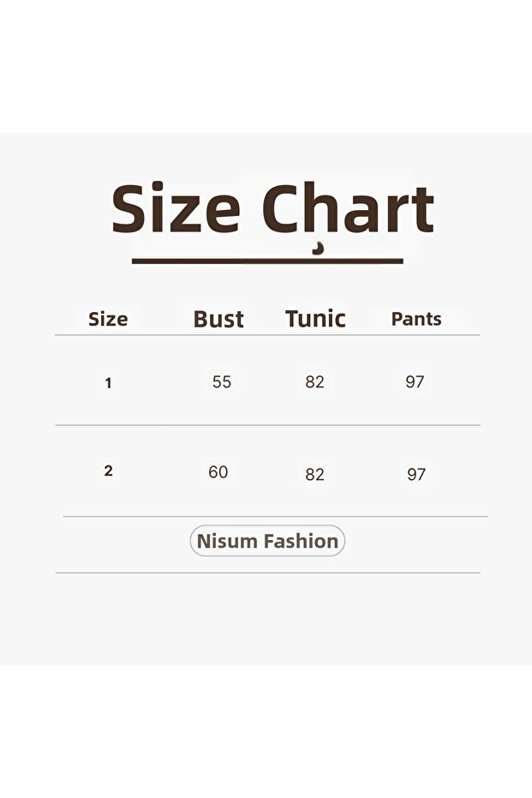Click pants value 97 in size 1 row
The image size is (532, 798).
[415, 382]
